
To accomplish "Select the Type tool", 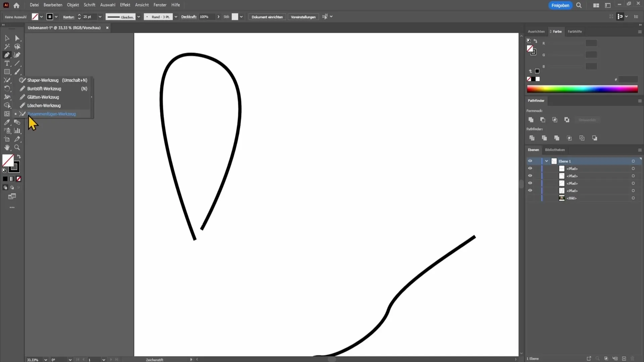I will (x=7, y=63).
